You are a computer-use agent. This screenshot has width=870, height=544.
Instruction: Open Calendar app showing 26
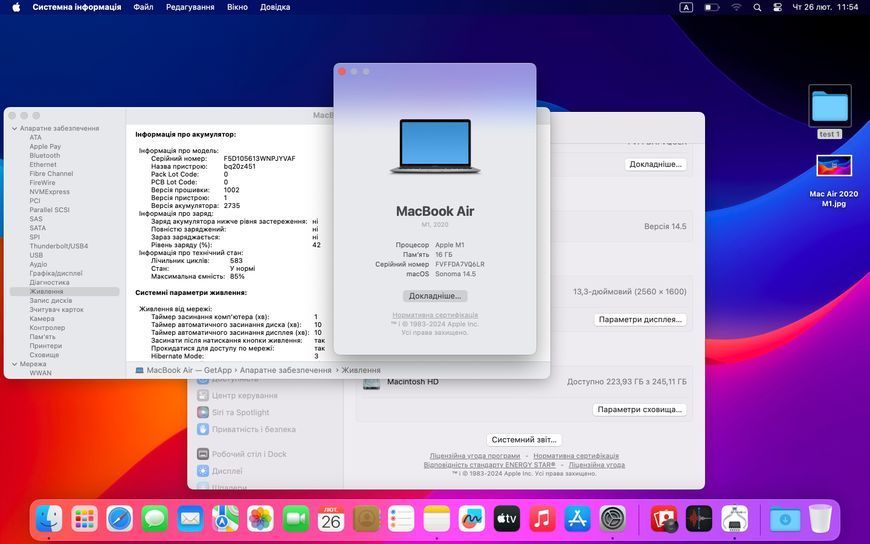tap(331, 519)
